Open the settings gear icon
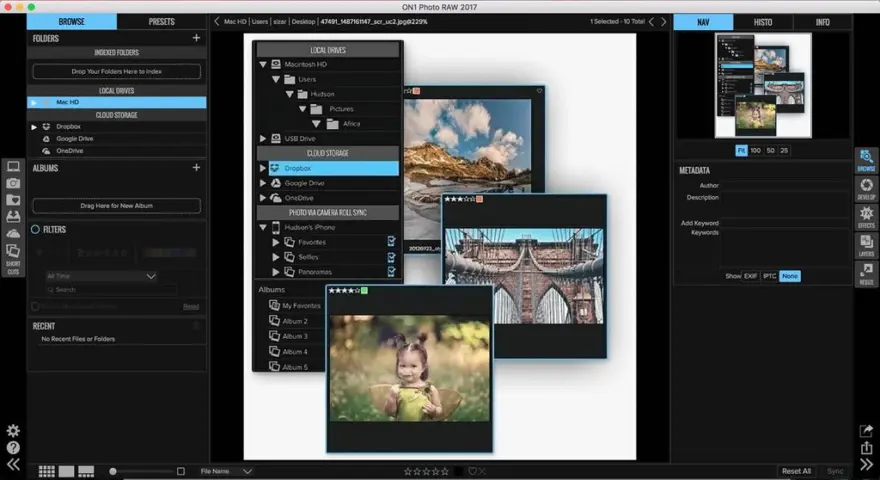This screenshot has width=880, height=480. click(x=13, y=431)
